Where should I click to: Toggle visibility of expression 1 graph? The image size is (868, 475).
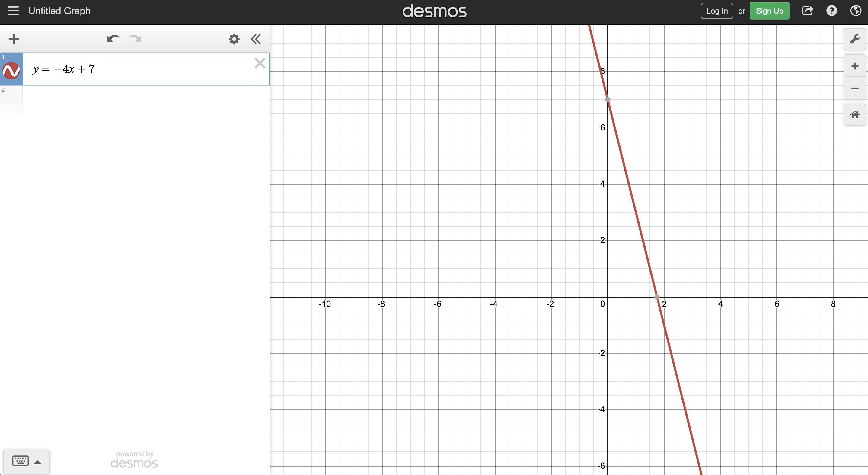point(11,70)
